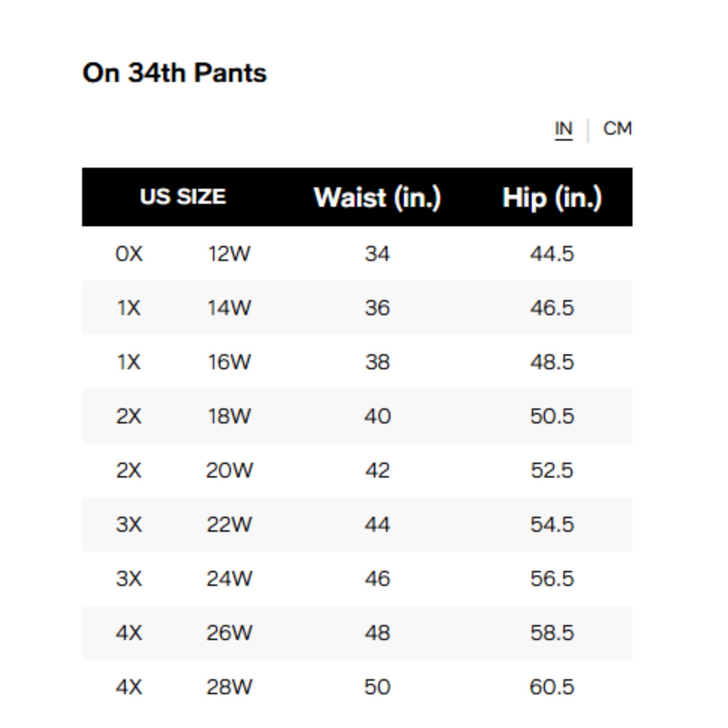
Task: Click the 16W size label
Action: pos(229,362)
